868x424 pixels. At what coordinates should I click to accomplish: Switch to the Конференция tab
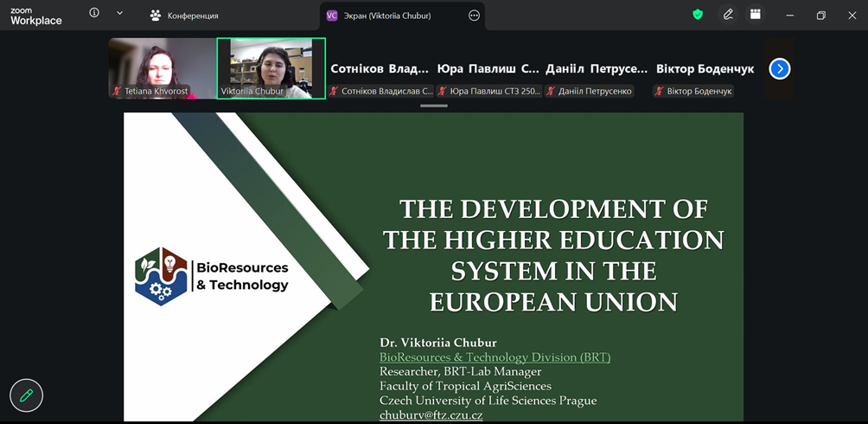(183, 16)
